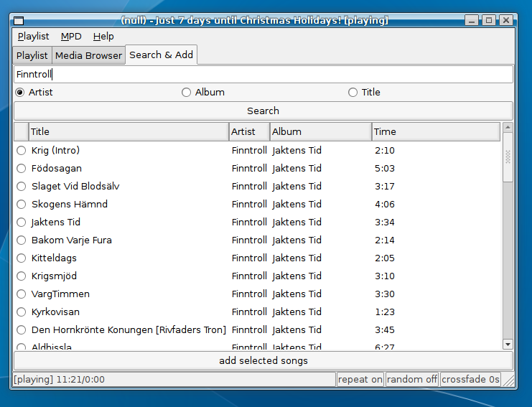Sort results by Album column header

click(321, 131)
